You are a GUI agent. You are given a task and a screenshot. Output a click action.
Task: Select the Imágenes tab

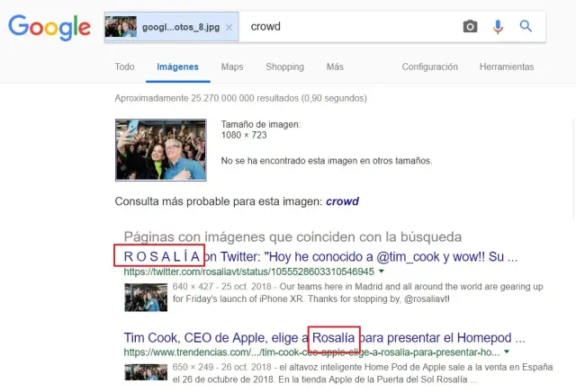[x=177, y=67]
